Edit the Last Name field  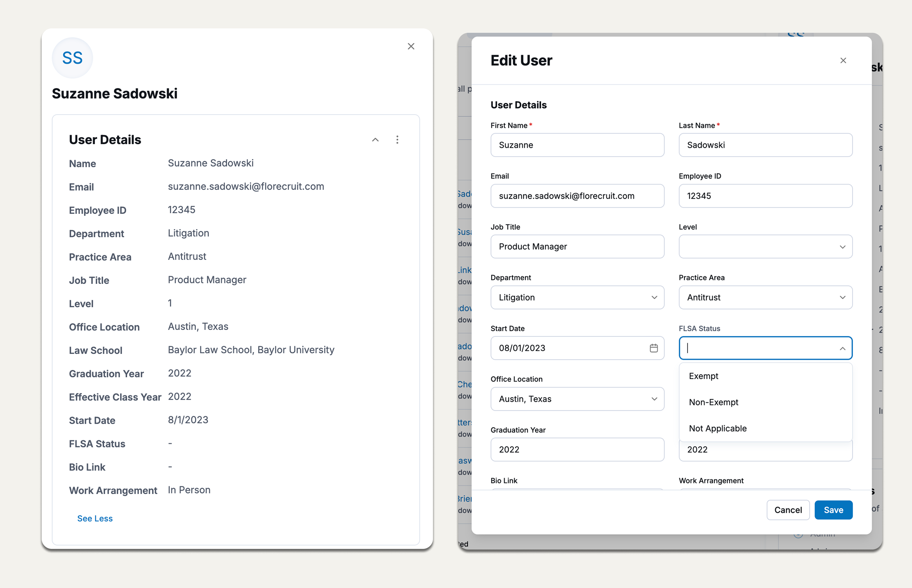(766, 145)
